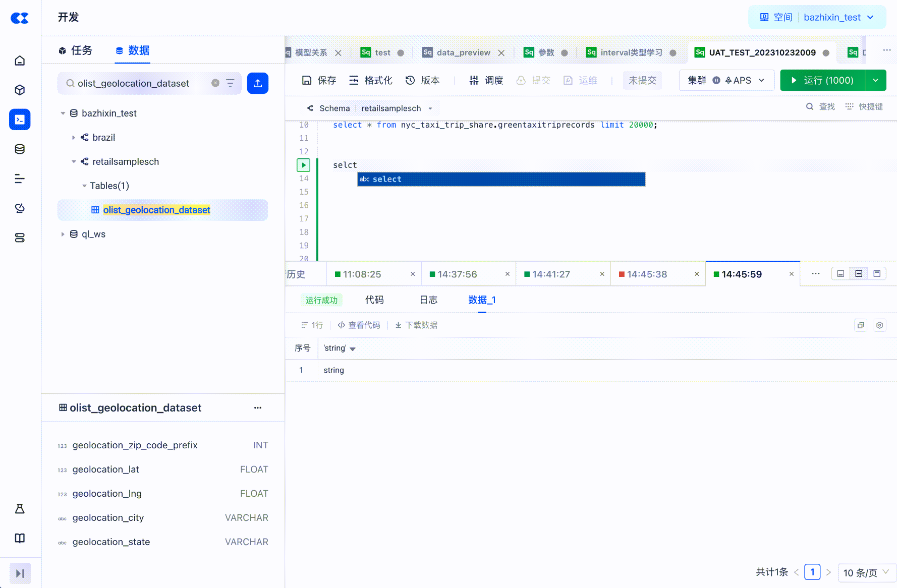Click the upload button beside search box
Screen dimensions: 897x588
(x=257, y=83)
